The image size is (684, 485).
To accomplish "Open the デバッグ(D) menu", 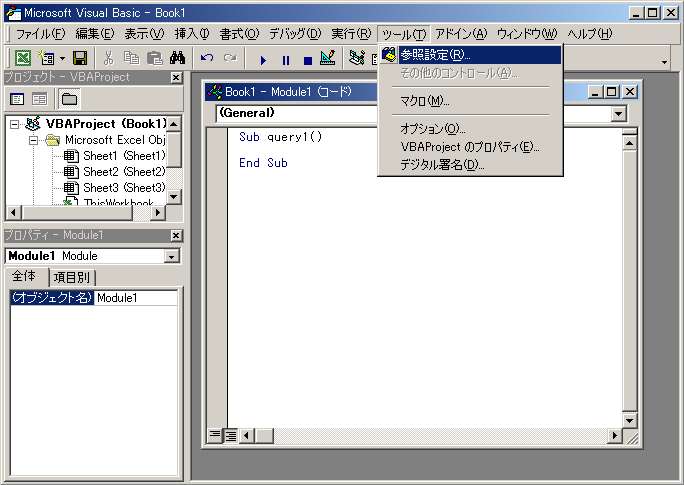I will [295, 34].
